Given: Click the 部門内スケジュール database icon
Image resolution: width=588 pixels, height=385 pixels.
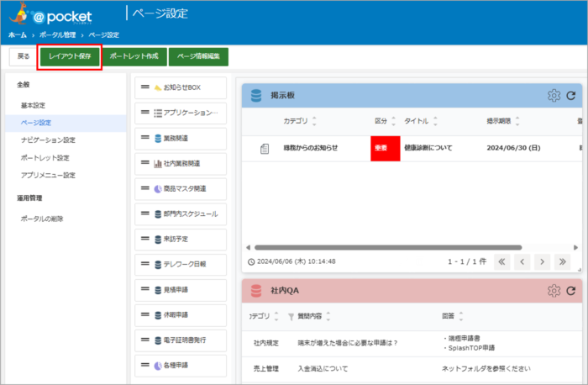Looking at the screenshot, I should pyautogui.click(x=158, y=214).
